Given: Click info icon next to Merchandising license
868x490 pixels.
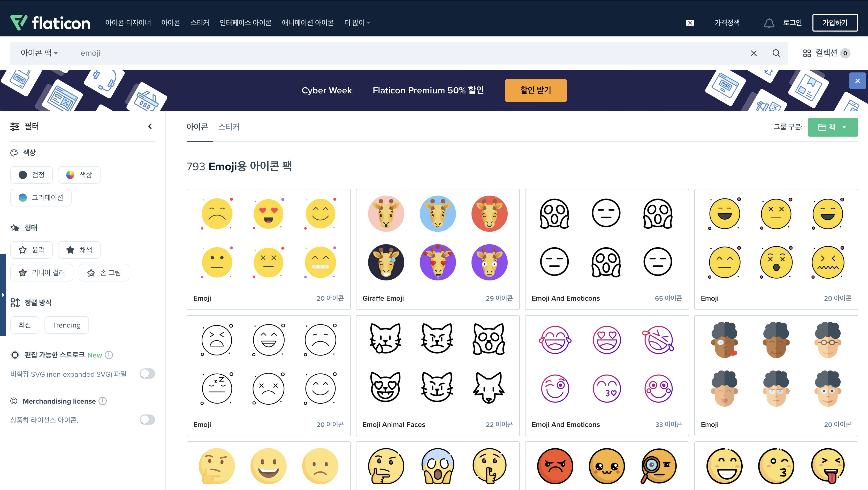Looking at the screenshot, I should (x=103, y=401).
